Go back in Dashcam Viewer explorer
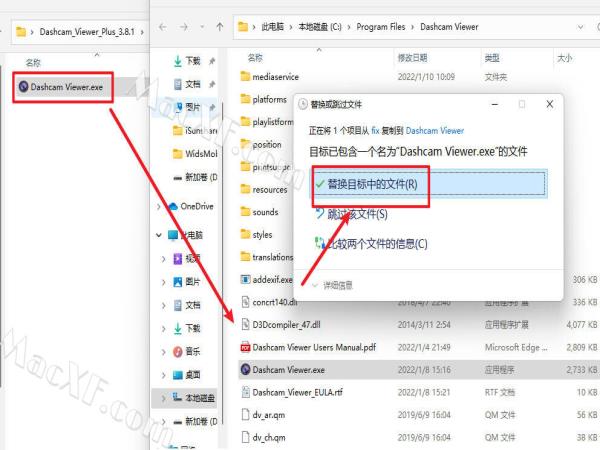This screenshot has width=600, height=450. click(163, 27)
